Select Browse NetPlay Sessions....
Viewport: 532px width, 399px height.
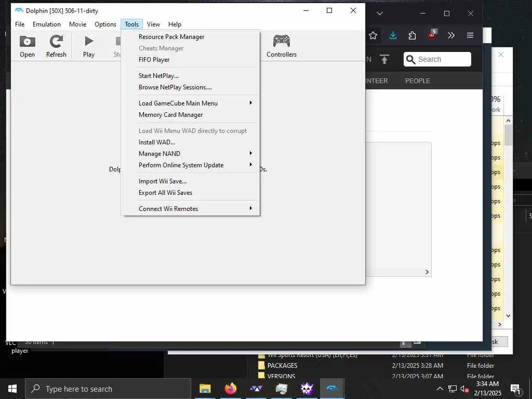point(191,87)
